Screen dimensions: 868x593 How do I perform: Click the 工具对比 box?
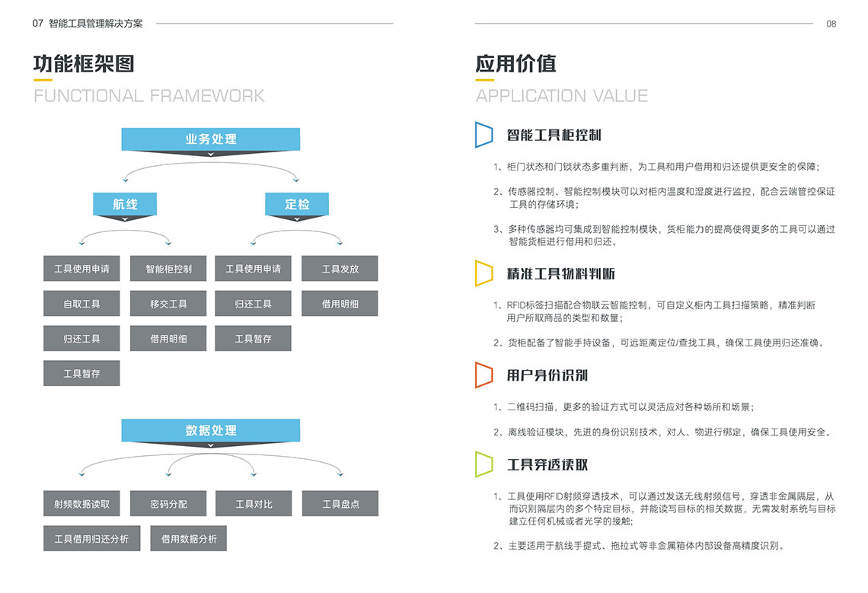(x=254, y=504)
